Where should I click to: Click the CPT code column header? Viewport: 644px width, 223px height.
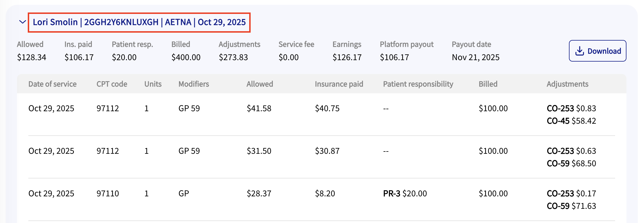pos(112,84)
